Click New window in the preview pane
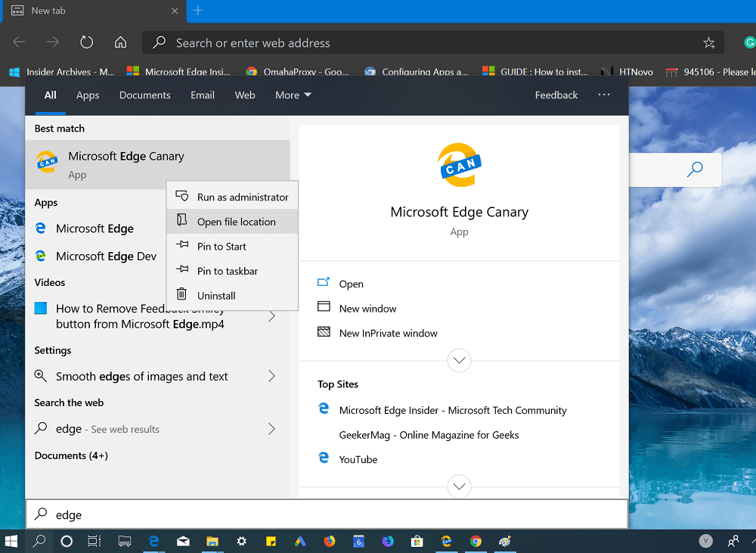756x553 pixels. 367,309
